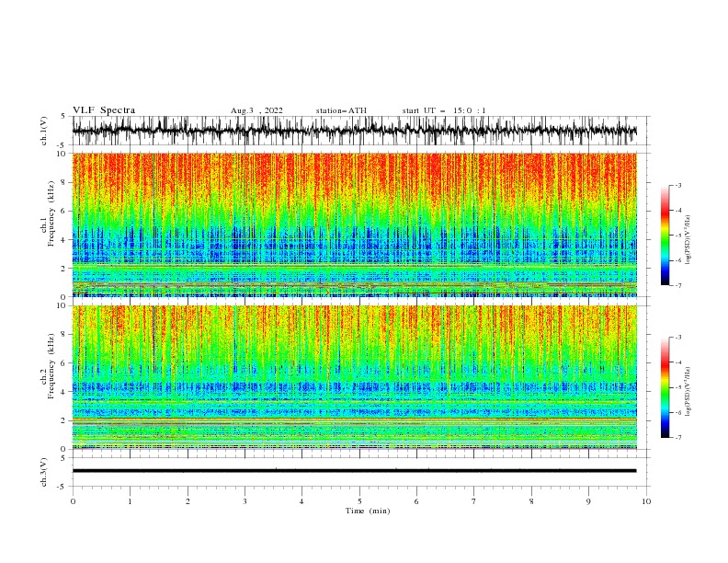
Task: Click the ch.3 flat black voltage trace
Action: pyautogui.click(x=355, y=471)
